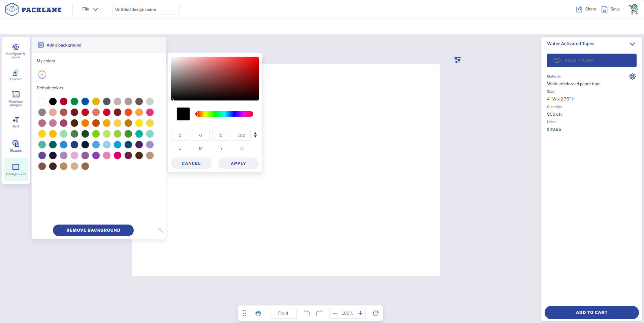Open canvas adjustment sliders icon
This screenshot has width=644, height=323.
click(457, 60)
